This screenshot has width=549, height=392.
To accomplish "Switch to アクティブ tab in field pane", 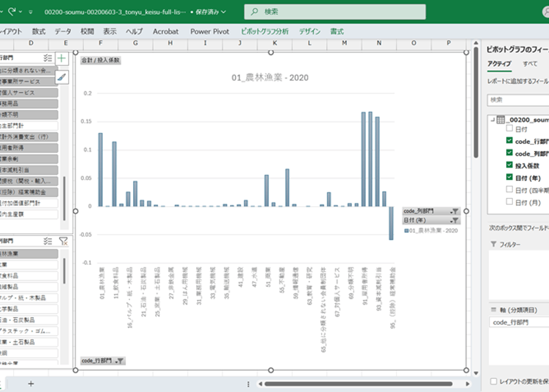I will tap(499, 64).
